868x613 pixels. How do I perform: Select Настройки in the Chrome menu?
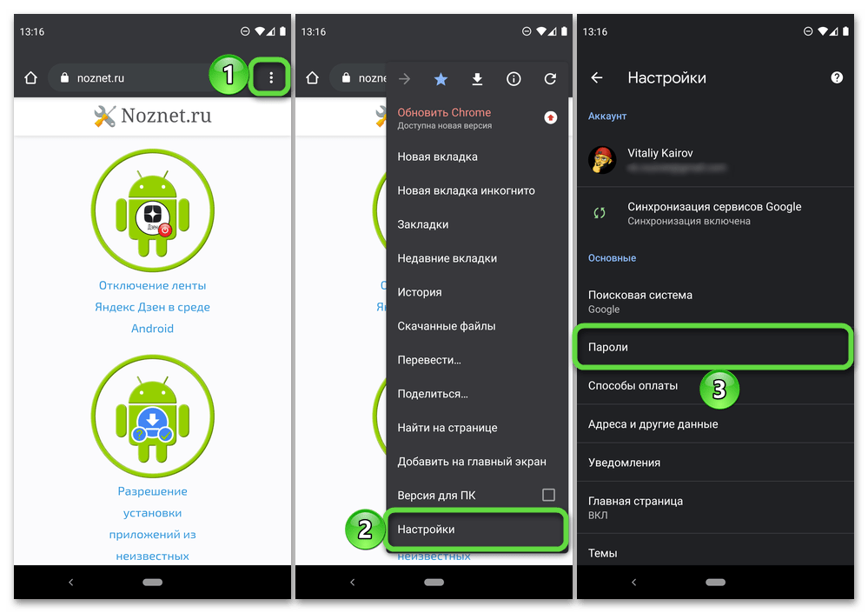(x=476, y=529)
